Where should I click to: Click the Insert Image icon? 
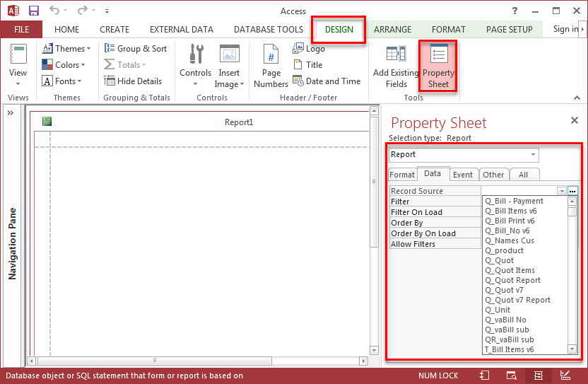[229, 54]
